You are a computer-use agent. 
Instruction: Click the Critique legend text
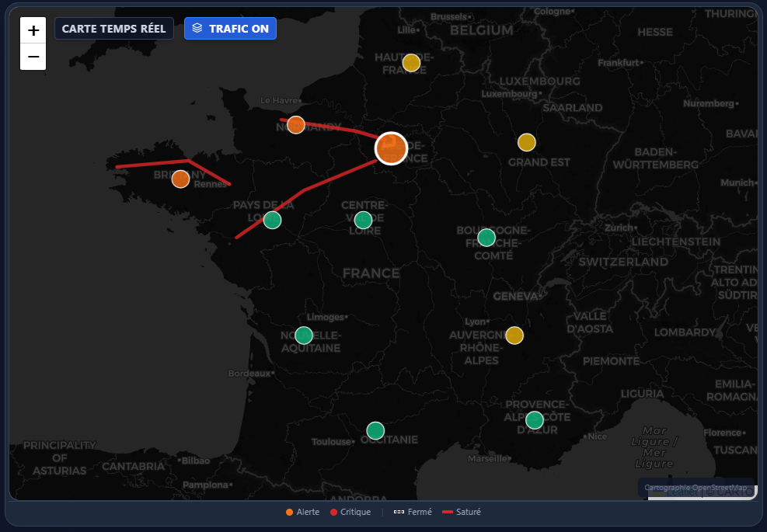tap(356, 512)
